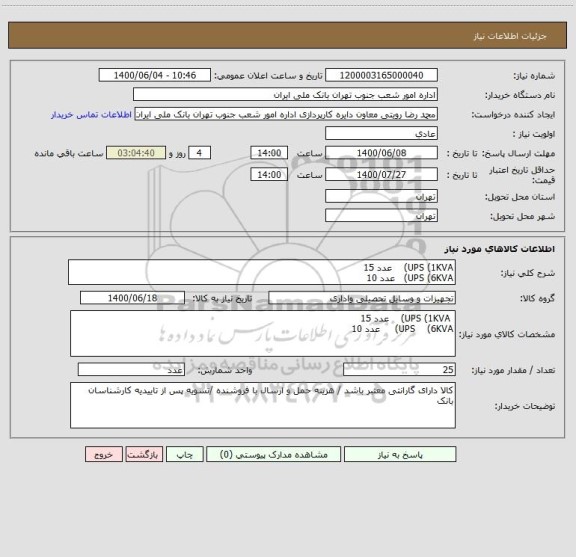The height and width of the screenshot is (557, 576).
Task: Click the استان محل تحویل field تهران
Action: coord(381,196)
